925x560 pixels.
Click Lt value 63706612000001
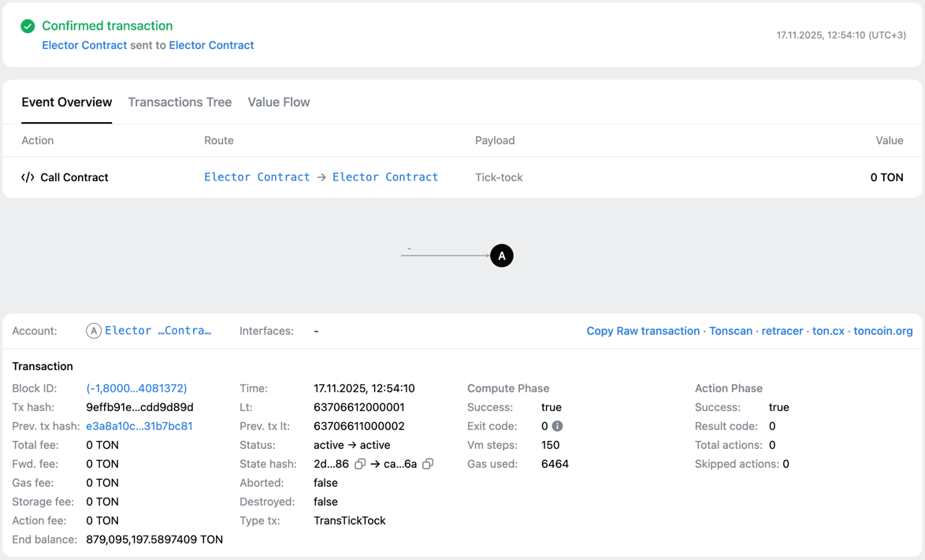click(x=359, y=407)
